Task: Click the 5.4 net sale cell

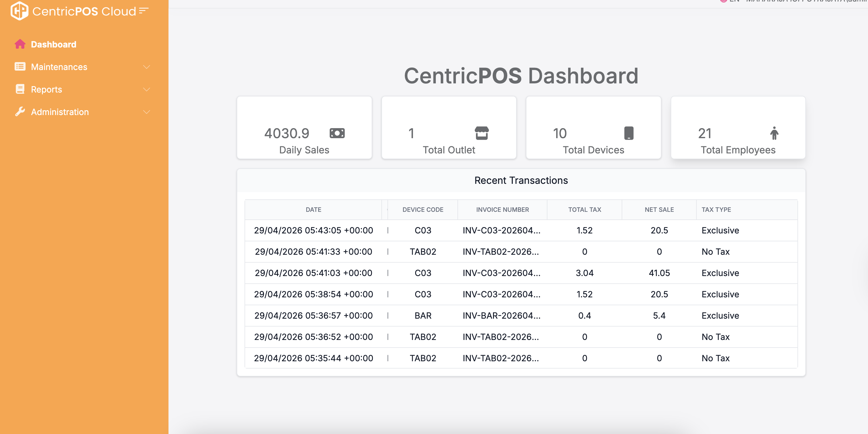Action: [x=659, y=316]
